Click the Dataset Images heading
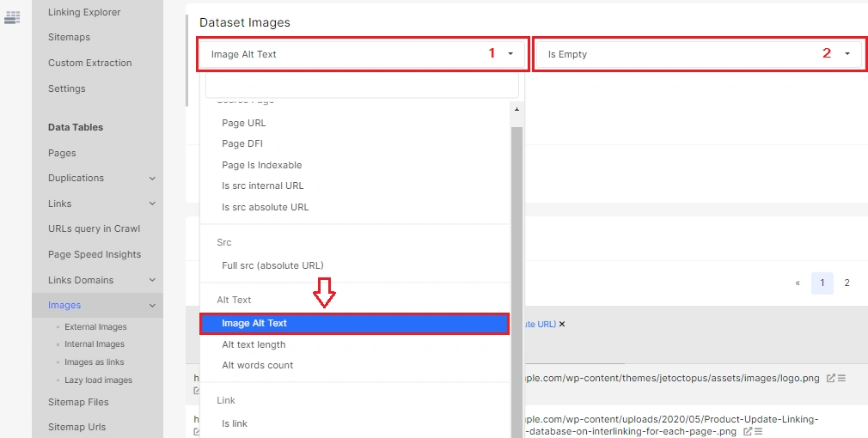 click(x=245, y=22)
